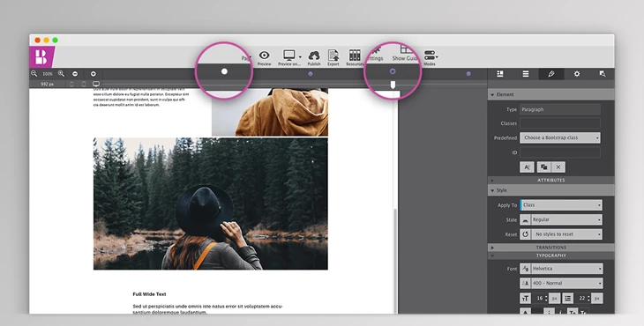Click the A text button under ID
The image size is (644, 326).
coord(527,167)
